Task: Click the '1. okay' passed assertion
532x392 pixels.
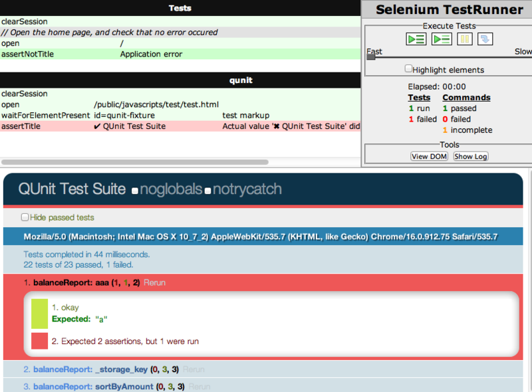Action: pos(65,308)
